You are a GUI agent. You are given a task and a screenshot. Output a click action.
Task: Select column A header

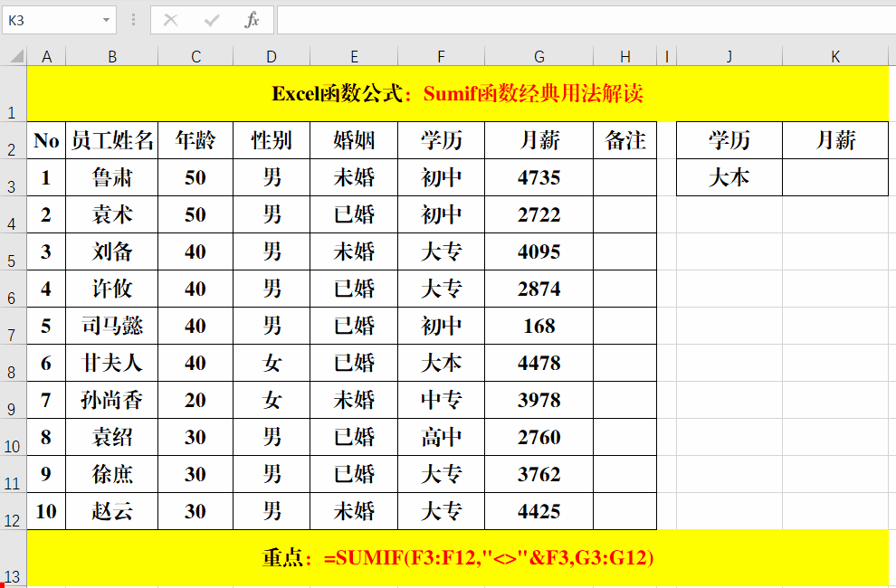click(x=46, y=57)
